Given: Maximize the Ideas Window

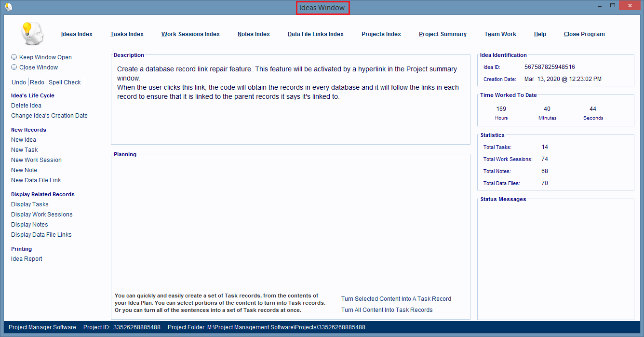Looking at the screenshot, I should (613, 5).
